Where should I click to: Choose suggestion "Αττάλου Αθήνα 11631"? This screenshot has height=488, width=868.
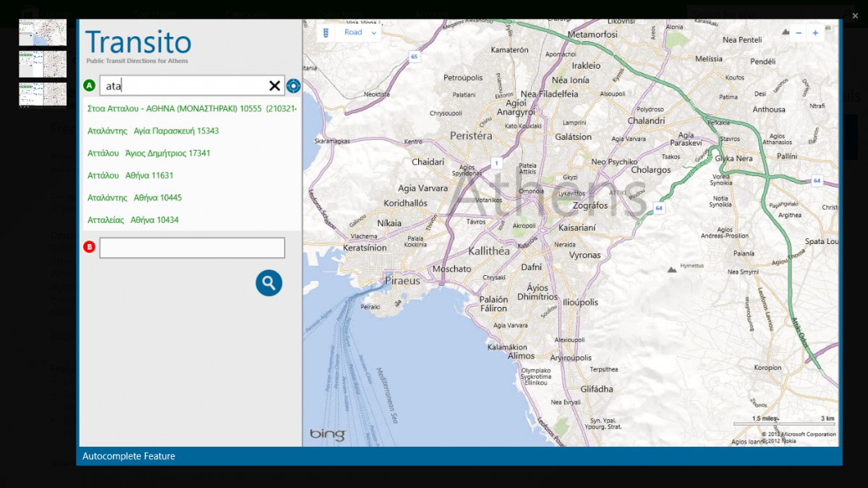click(131, 175)
